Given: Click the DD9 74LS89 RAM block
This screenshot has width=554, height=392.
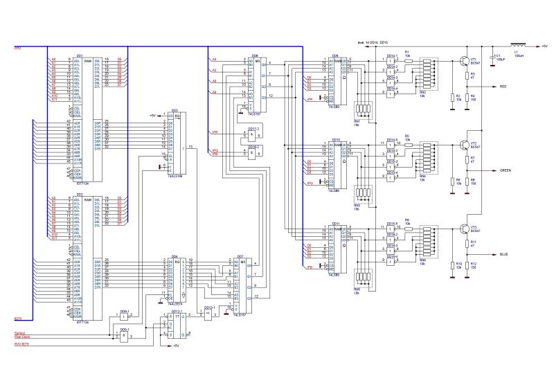Looking at the screenshot, I should pyautogui.click(x=335, y=78).
